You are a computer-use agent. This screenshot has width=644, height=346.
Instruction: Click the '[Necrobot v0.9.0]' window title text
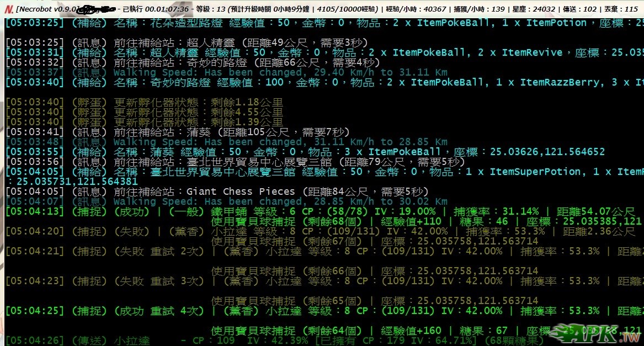click(47, 9)
